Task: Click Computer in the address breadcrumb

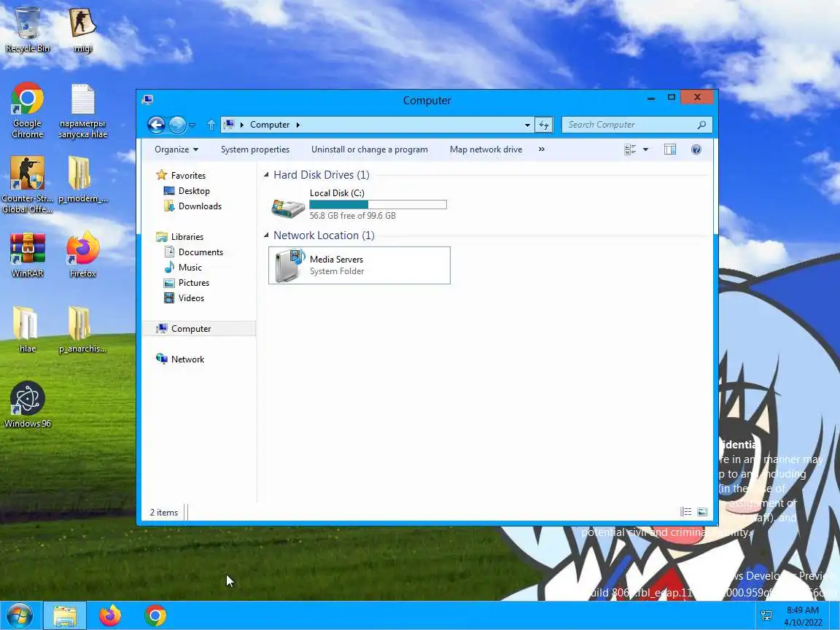Action: tap(270, 125)
